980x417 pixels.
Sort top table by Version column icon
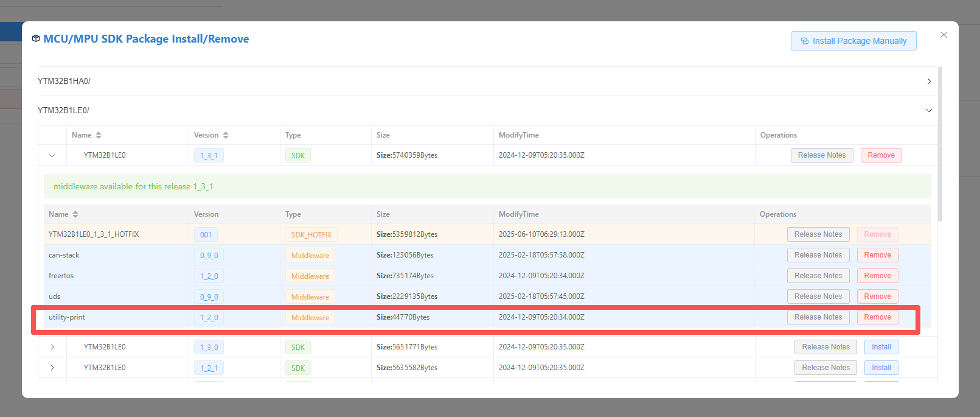(226, 135)
